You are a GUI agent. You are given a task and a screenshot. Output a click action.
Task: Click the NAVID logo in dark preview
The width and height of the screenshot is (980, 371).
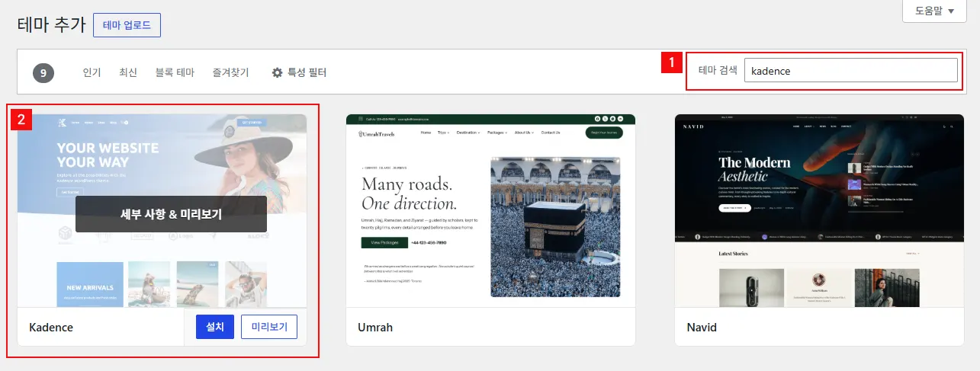[695, 126]
